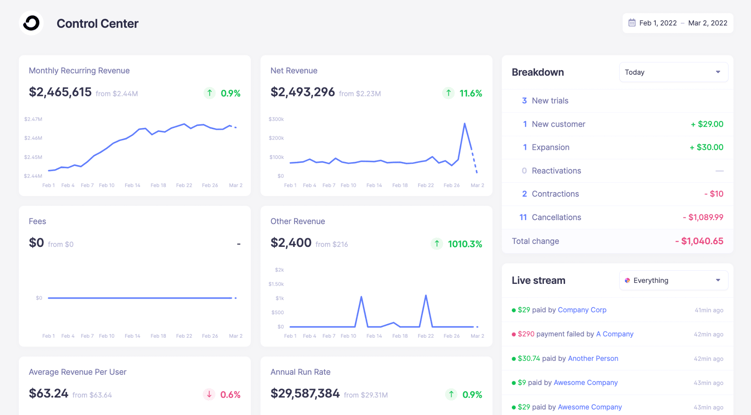Select the New trials breakdown row
751x415 pixels.
pos(617,101)
